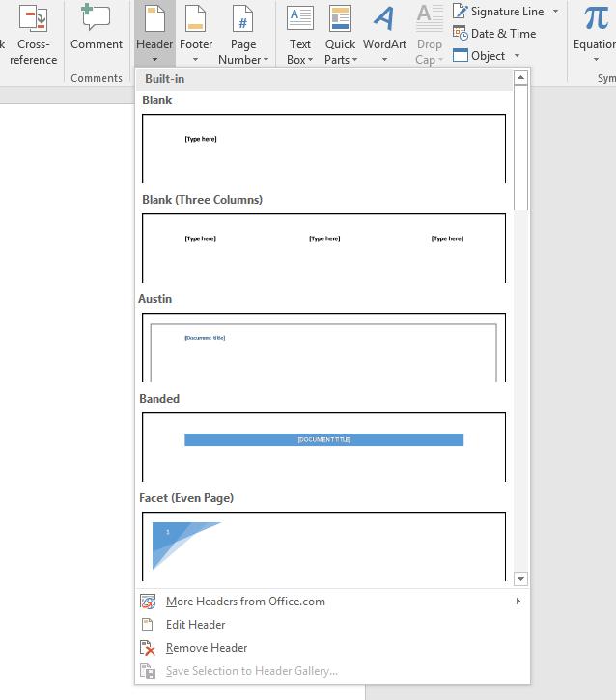
Task: Click the header gallery scrollbar thumb
Action: click(520, 148)
